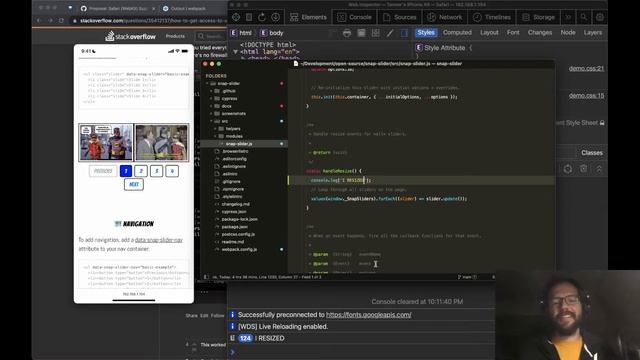Select the Layers sidebar tab

pos(593,33)
